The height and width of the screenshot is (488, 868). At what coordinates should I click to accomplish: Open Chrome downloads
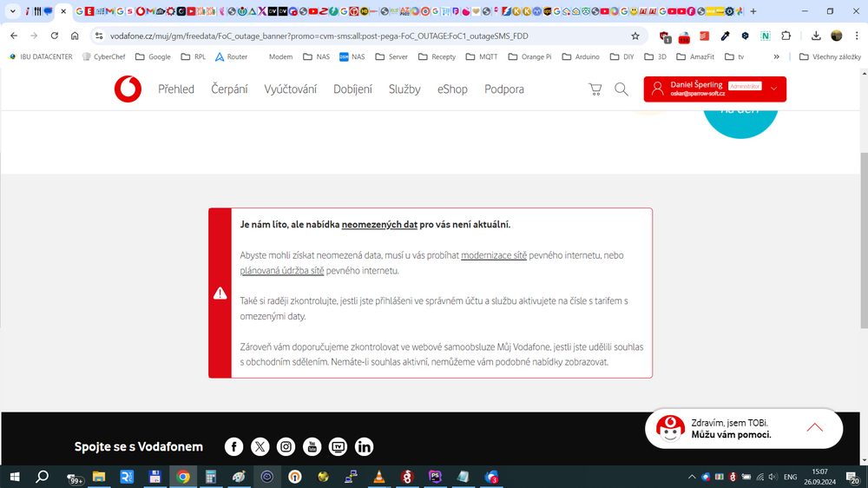816,36
